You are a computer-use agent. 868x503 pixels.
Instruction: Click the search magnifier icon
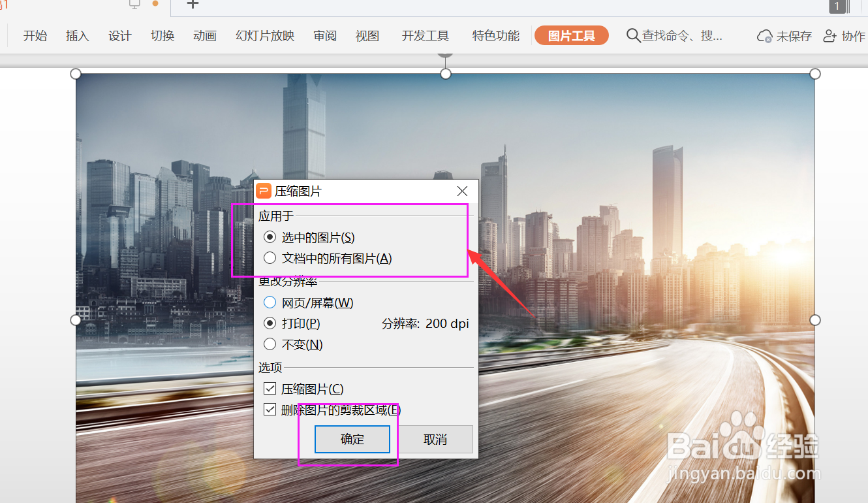[633, 35]
